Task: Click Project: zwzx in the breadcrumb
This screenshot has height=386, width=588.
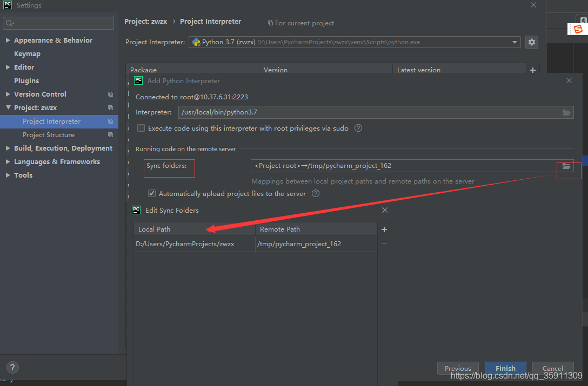Action: click(145, 22)
